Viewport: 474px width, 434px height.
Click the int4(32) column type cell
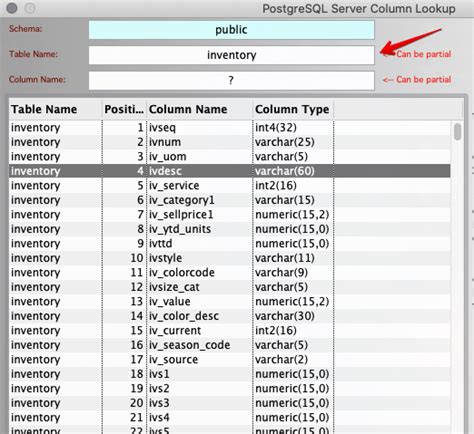(x=293, y=127)
